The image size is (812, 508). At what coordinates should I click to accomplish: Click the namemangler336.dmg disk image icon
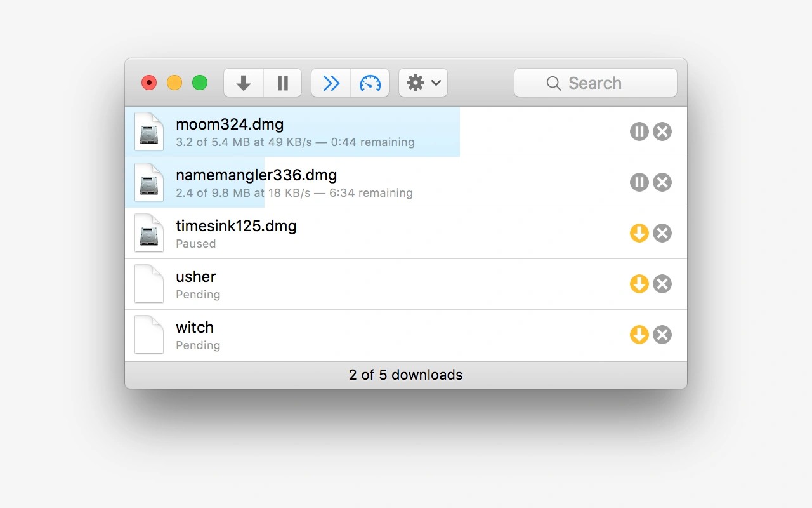[x=149, y=182]
